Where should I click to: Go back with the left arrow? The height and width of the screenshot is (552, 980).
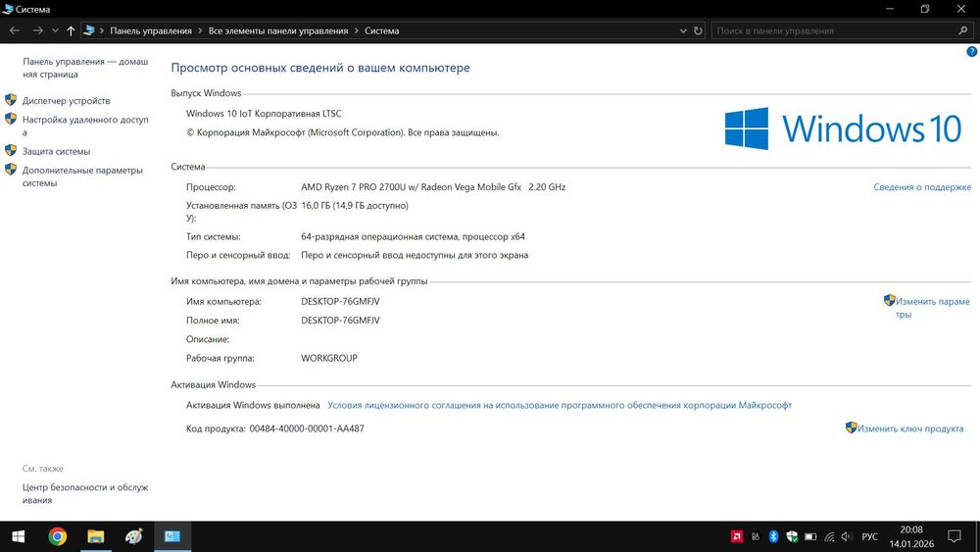pos(15,30)
